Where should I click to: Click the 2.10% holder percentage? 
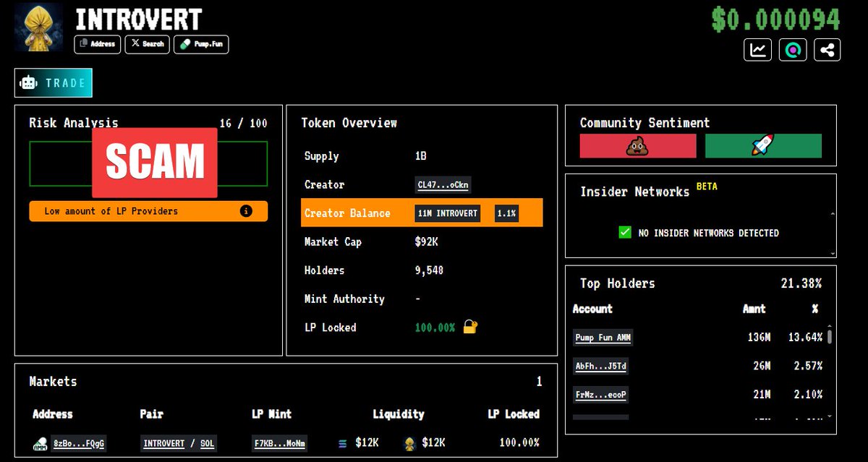pos(807,395)
